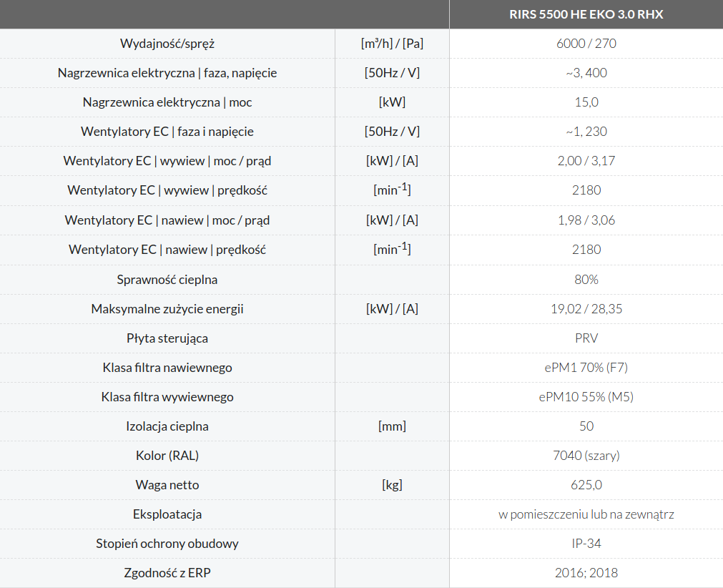Click the 6000 / 270 value cell
Screen dimensions: 723x588
coord(586,44)
